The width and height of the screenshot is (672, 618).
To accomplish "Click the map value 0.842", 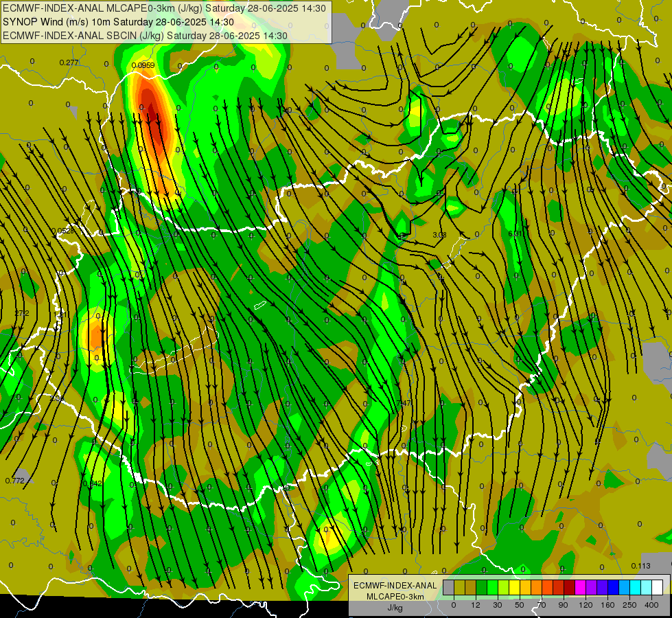I will (92, 483).
